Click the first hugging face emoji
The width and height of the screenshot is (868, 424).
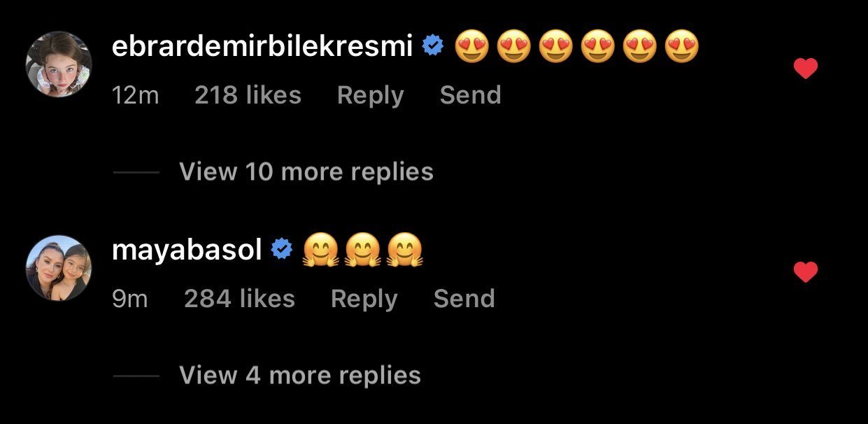[x=320, y=252]
